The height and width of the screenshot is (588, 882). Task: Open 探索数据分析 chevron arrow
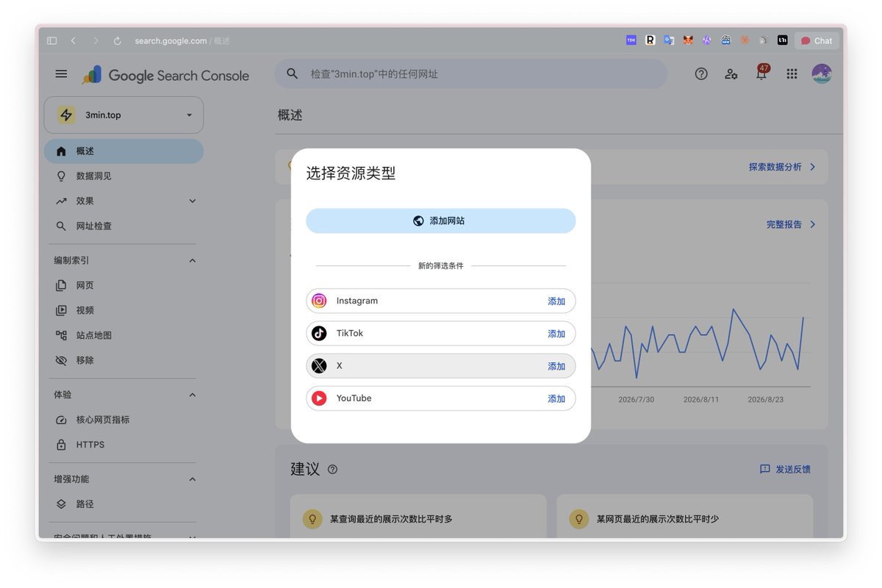812,167
